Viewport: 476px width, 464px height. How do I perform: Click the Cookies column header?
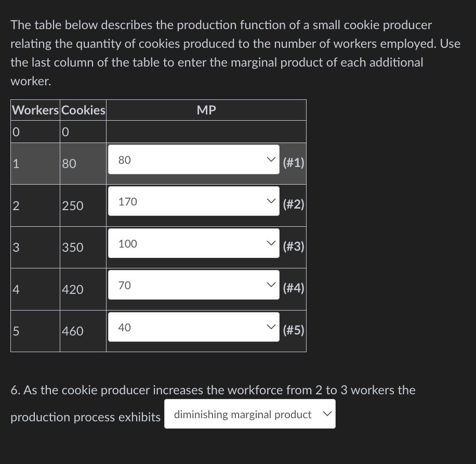(83, 110)
